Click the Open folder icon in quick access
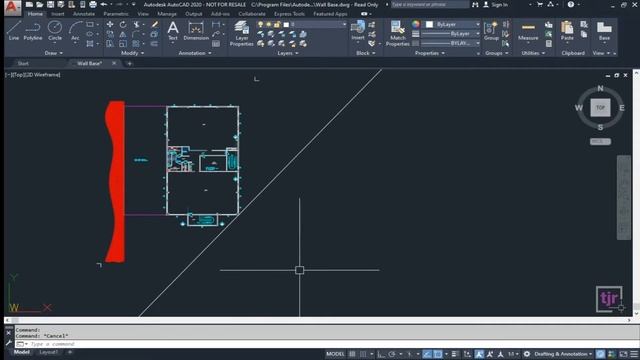This screenshot has height=360, width=640. [40, 4]
